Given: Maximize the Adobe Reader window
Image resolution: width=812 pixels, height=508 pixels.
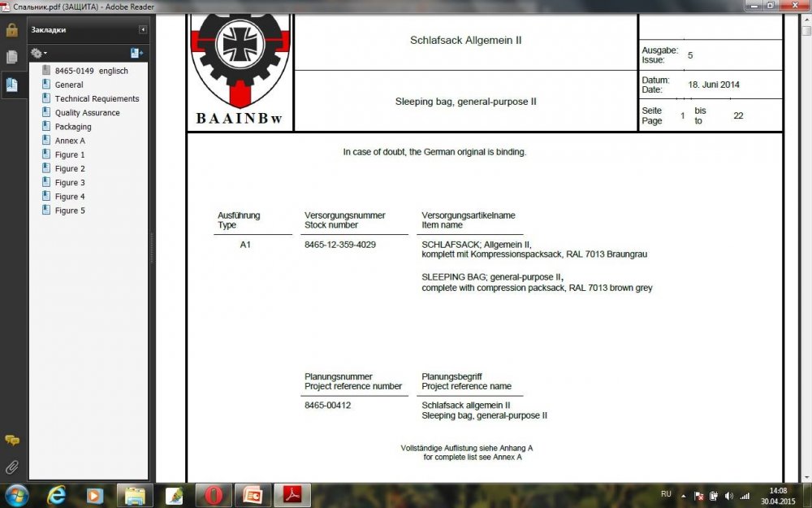Looking at the screenshot, I should (x=770, y=6).
